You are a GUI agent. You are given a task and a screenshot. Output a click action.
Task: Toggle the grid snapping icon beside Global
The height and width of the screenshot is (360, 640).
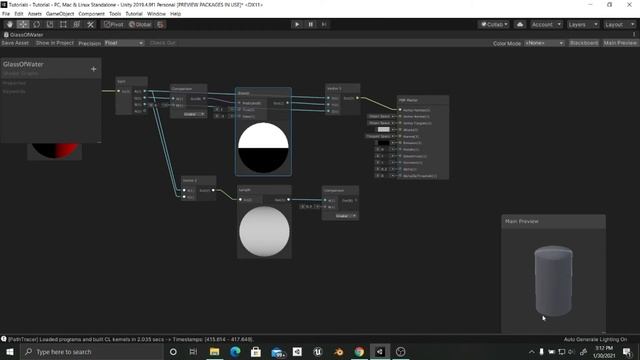click(161, 24)
